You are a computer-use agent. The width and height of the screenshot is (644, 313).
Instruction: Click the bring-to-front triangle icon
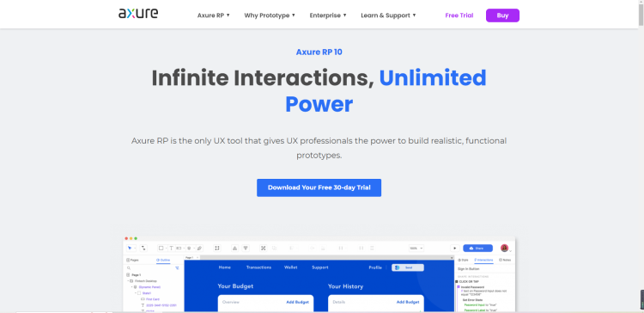coord(234,248)
